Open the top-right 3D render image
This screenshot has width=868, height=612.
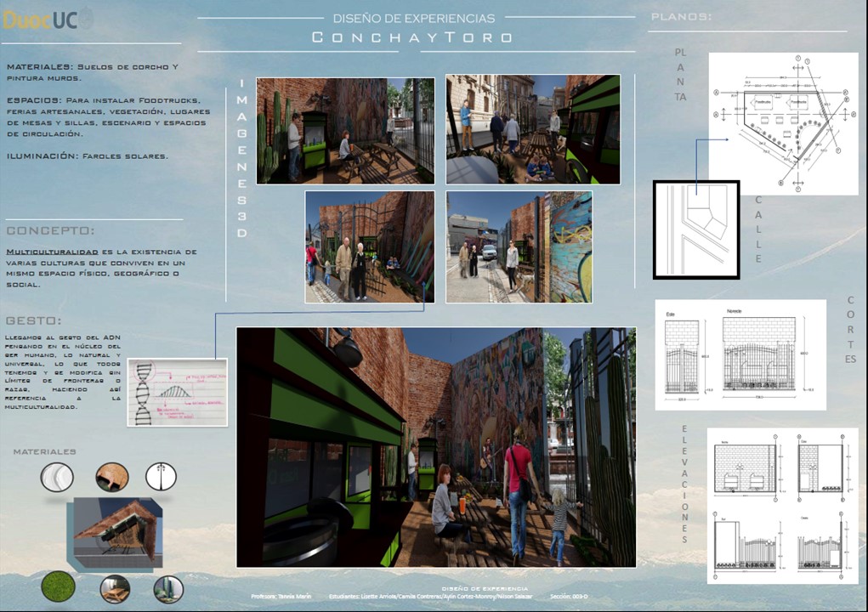click(x=532, y=129)
